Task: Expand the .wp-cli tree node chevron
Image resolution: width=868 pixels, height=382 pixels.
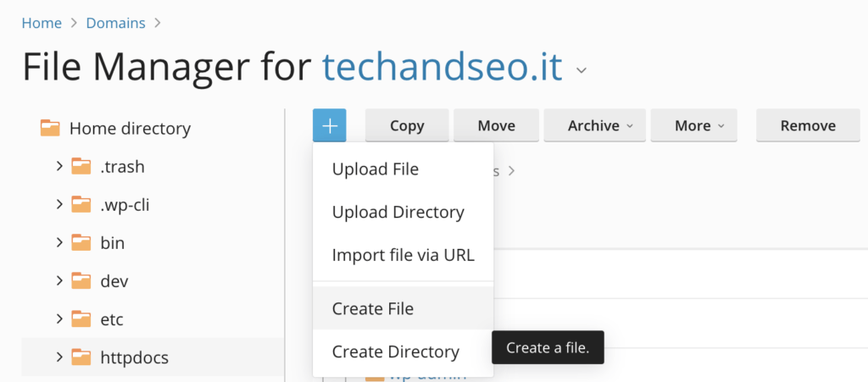Action: (60, 204)
